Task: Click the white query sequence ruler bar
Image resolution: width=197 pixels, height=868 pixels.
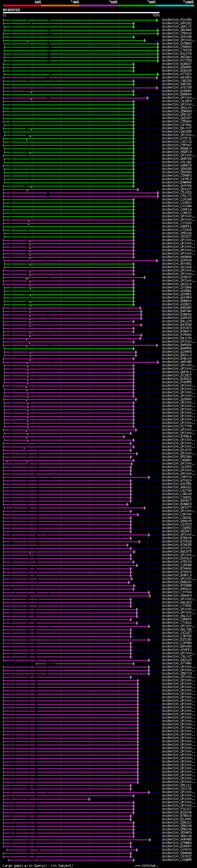Action: (81, 13)
